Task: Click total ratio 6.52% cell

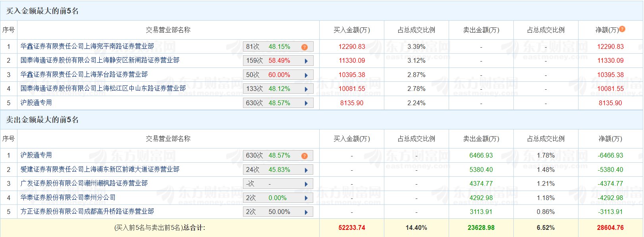Action: (x=546, y=228)
